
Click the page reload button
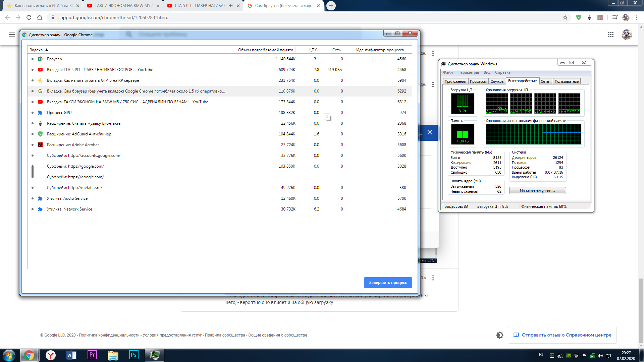pos(29,17)
